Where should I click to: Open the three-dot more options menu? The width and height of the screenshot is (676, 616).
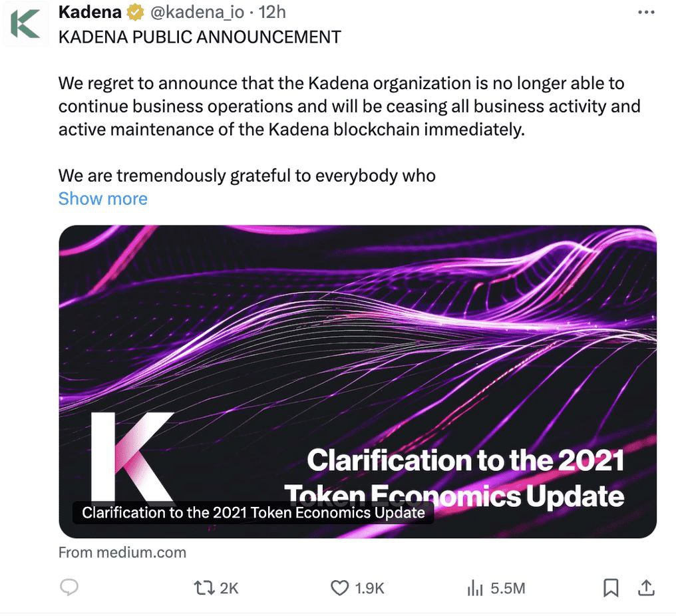coord(646,13)
